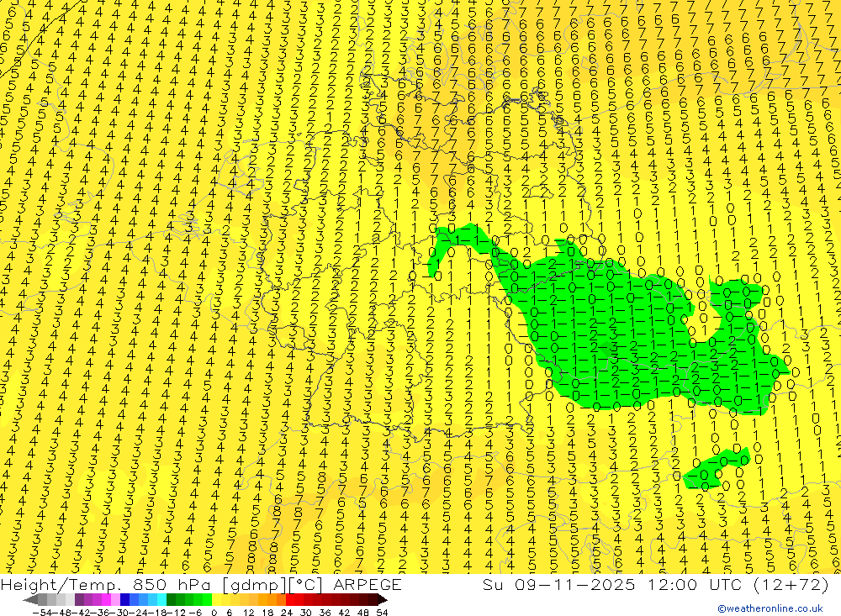Open the weatheronline.co.uk copyright link
This screenshot has width=841, height=616.
click(x=770, y=608)
